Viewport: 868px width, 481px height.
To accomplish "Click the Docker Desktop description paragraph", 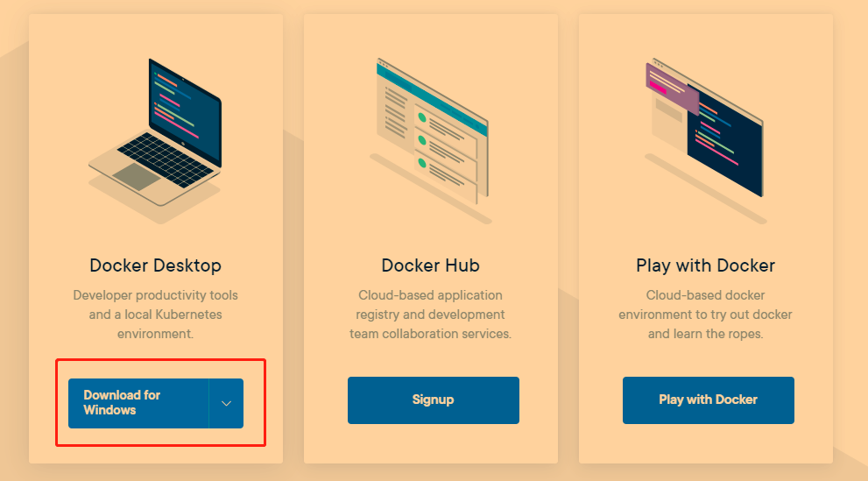I will point(155,315).
